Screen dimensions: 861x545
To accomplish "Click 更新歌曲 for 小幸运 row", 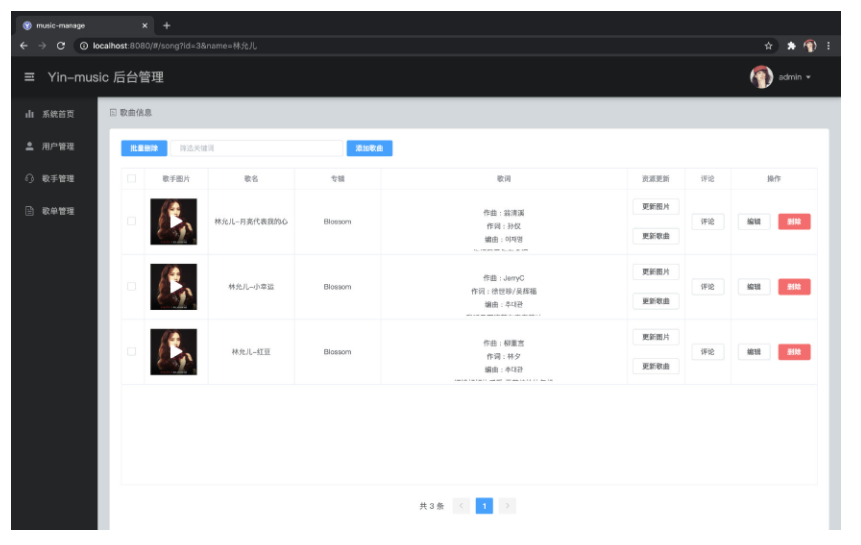I will coord(656,301).
